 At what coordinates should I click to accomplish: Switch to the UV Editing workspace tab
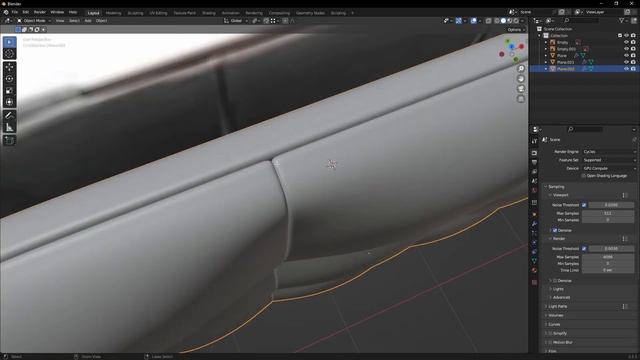click(x=158, y=13)
